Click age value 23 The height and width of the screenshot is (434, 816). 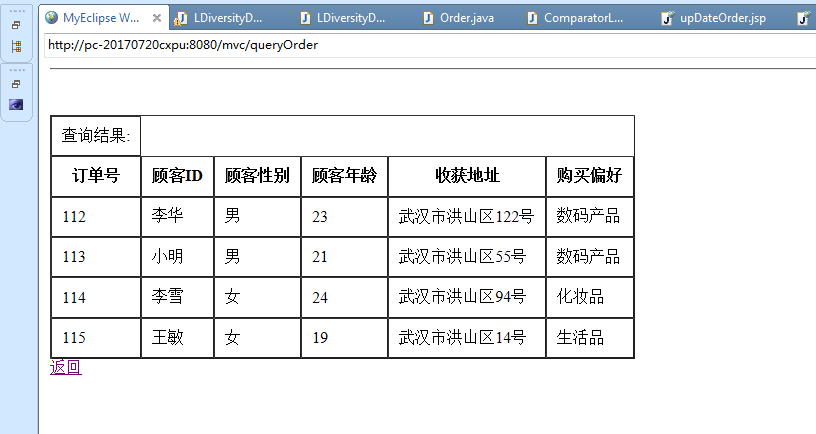tap(320, 216)
